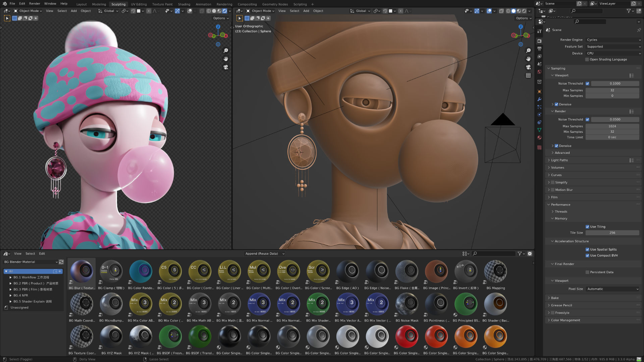Viewport: 644px width, 362px height.
Task: Open the Physics properties tab icon
Action: pos(539,115)
